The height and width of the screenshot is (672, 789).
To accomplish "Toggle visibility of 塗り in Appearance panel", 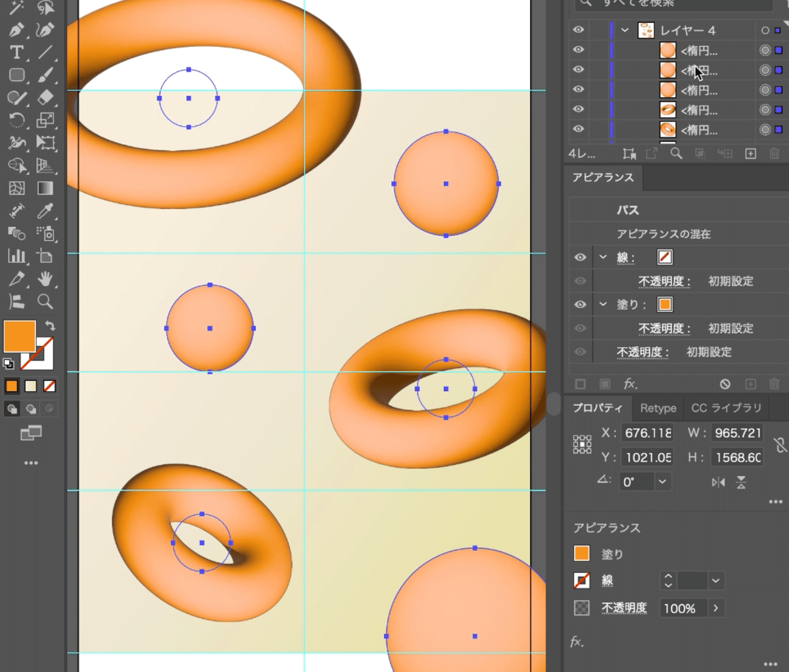I will (580, 304).
